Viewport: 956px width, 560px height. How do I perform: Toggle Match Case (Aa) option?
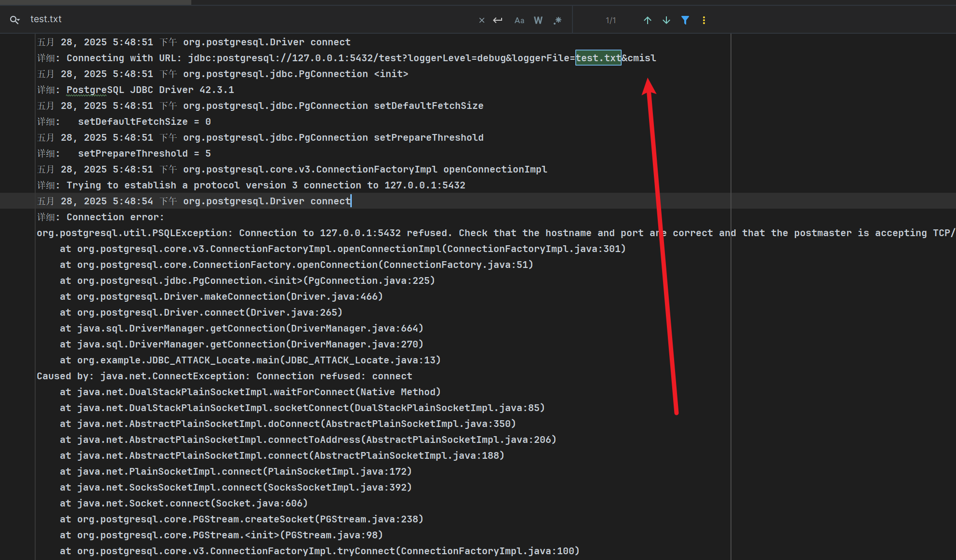519,20
